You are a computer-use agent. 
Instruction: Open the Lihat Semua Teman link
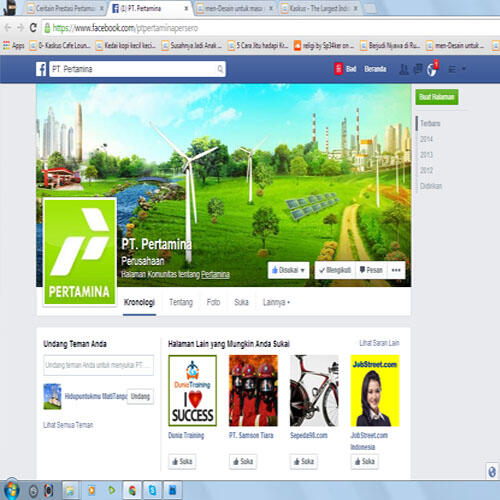(68, 425)
